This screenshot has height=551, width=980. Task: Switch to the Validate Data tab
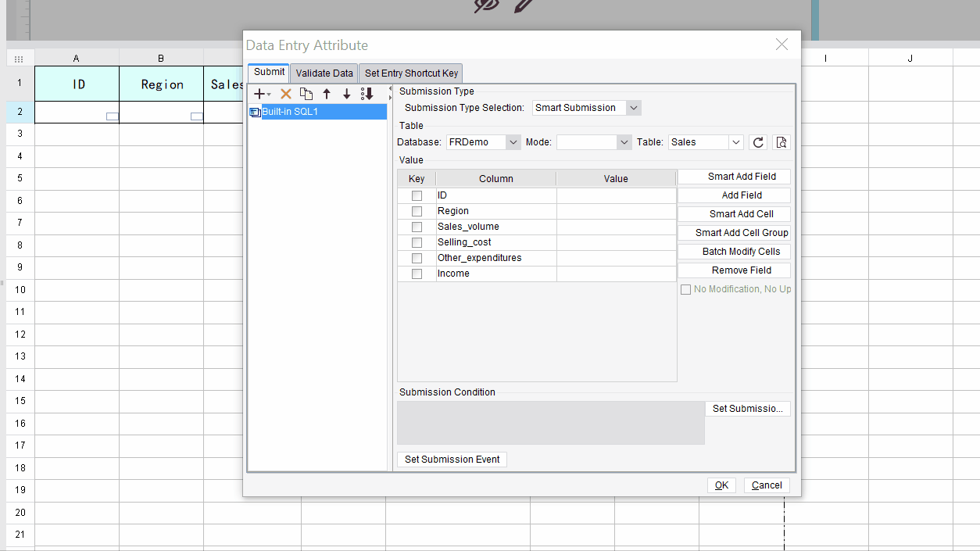tap(324, 73)
